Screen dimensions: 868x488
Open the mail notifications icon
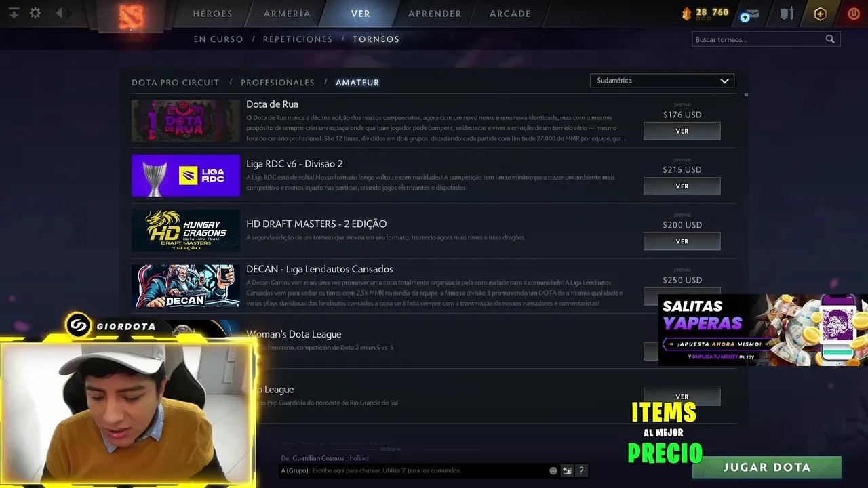pos(749,14)
